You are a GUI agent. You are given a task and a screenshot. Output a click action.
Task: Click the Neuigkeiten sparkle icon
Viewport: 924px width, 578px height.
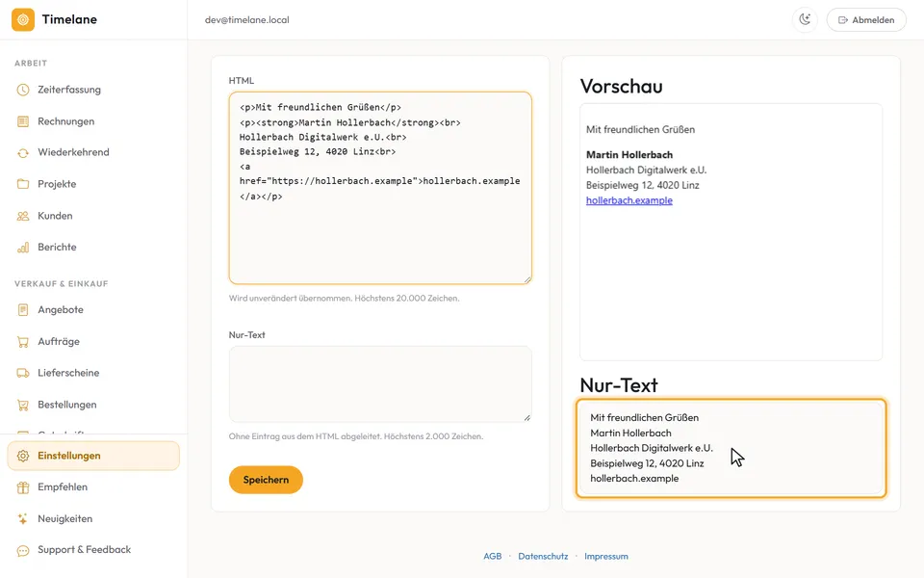(23, 519)
